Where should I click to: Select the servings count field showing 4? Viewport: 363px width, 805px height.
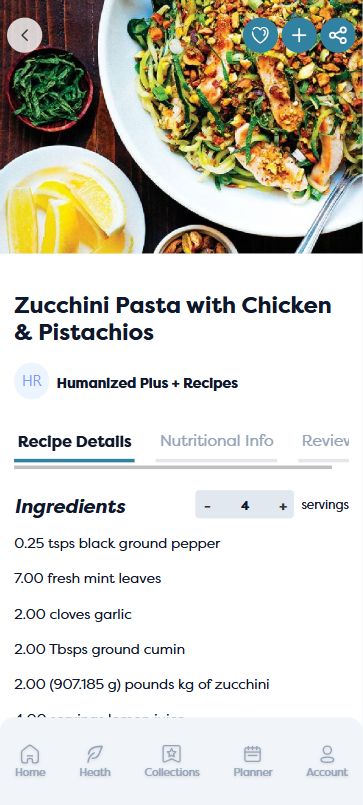[x=245, y=506]
